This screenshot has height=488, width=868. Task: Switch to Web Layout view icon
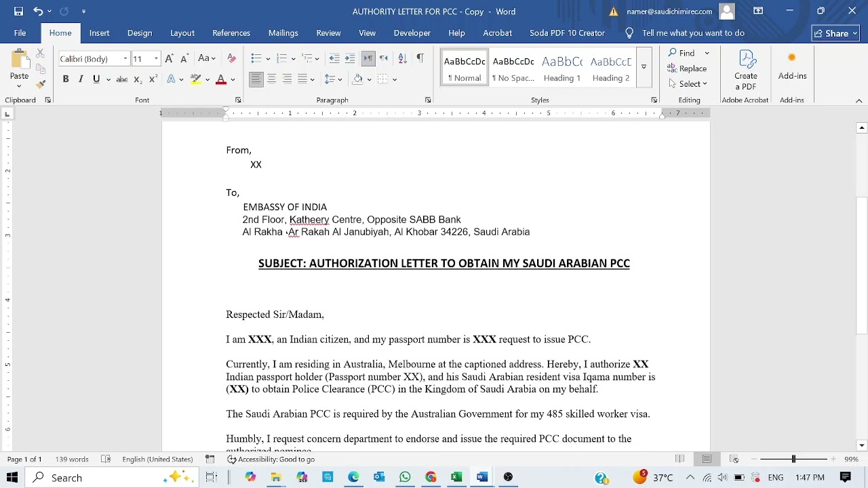[x=734, y=459]
